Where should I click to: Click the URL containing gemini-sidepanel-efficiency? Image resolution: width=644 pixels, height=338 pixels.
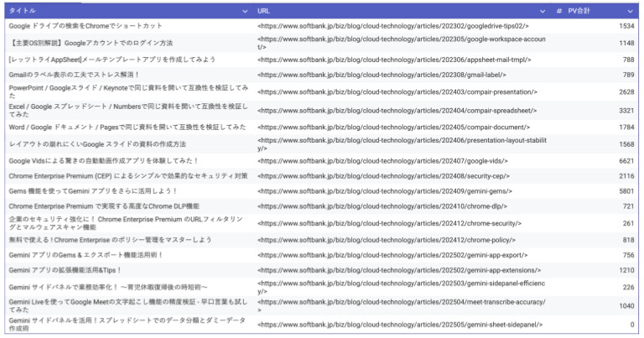tap(402, 287)
